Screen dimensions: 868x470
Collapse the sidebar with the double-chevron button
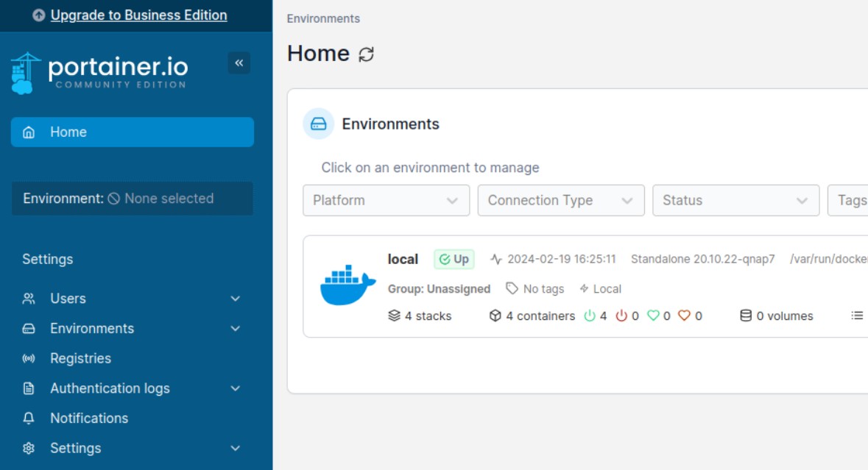(238, 63)
